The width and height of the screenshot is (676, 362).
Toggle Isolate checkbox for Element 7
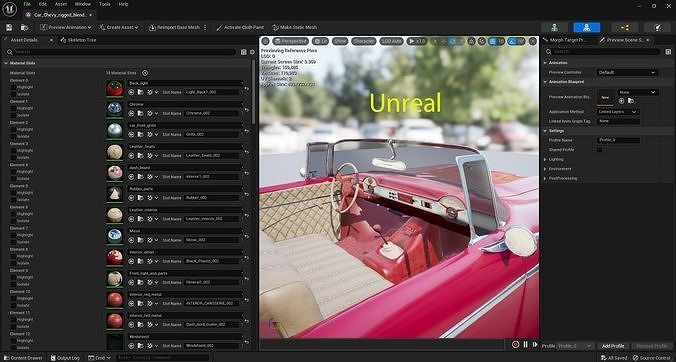click(x=13, y=242)
